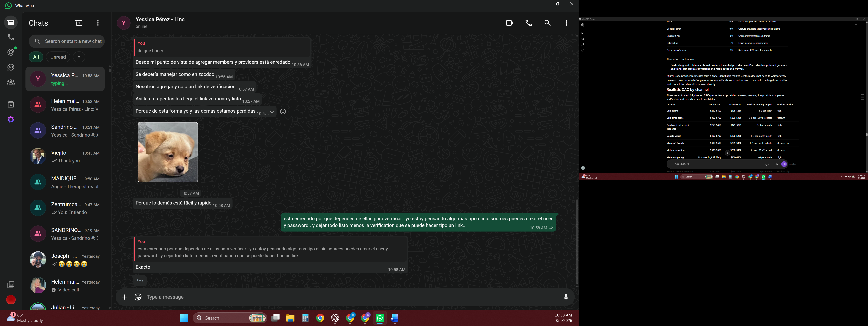Start a new chat in ChatGPT sidebar
This screenshot has width=868, height=326.
tap(583, 33)
